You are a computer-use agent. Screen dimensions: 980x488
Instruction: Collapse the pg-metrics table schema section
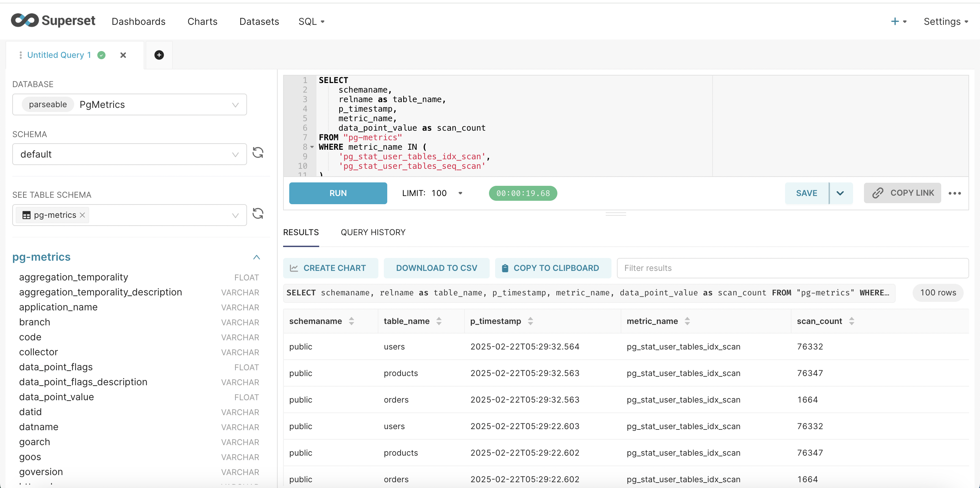pyautogui.click(x=257, y=258)
